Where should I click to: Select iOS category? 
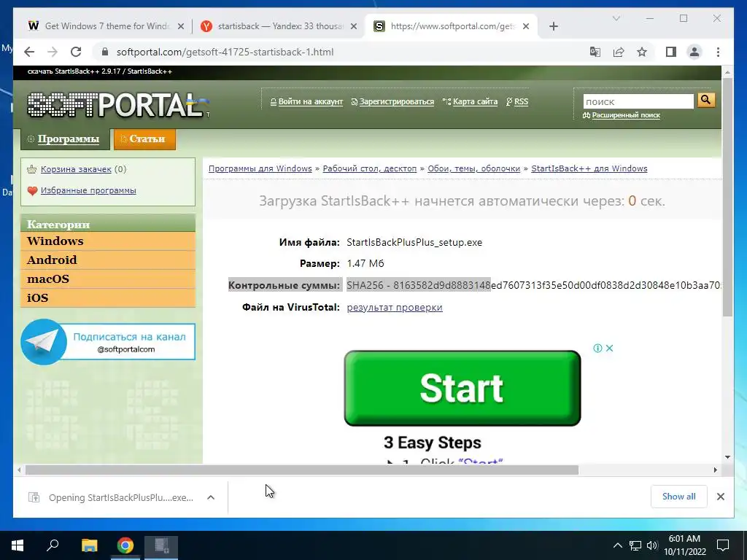[x=108, y=298]
